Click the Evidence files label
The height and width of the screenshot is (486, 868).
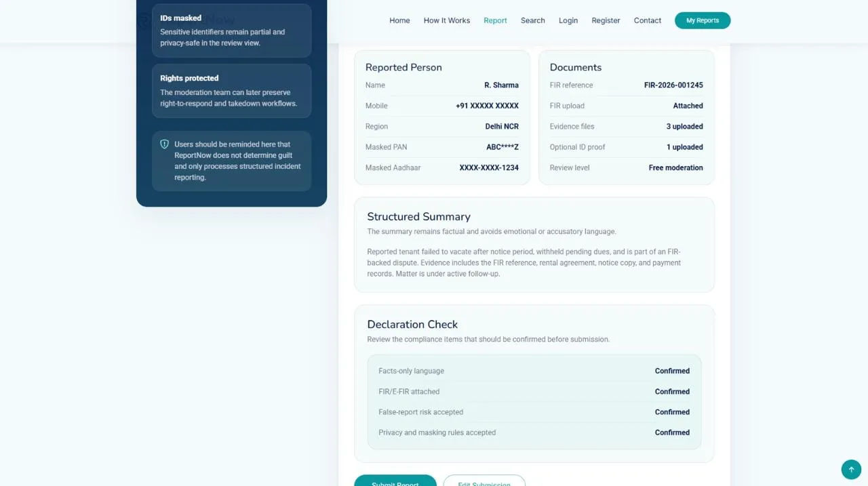[x=572, y=127]
